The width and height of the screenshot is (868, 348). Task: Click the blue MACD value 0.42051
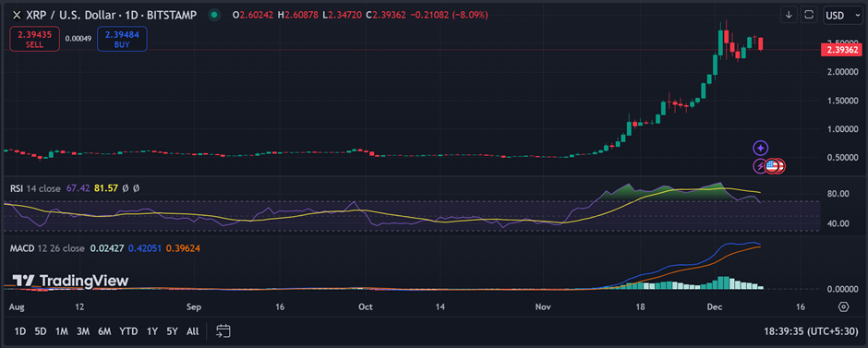[144, 248]
